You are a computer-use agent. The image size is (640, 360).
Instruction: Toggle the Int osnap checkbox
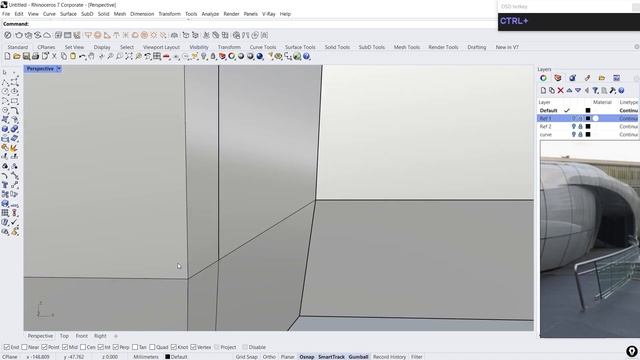[100, 347]
